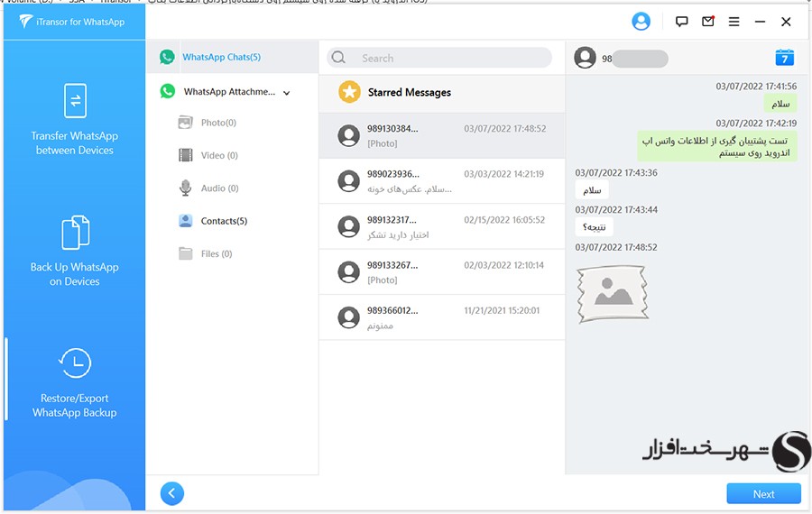Select chat 989366012...
This screenshot has height=514, width=812.
pos(442,317)
